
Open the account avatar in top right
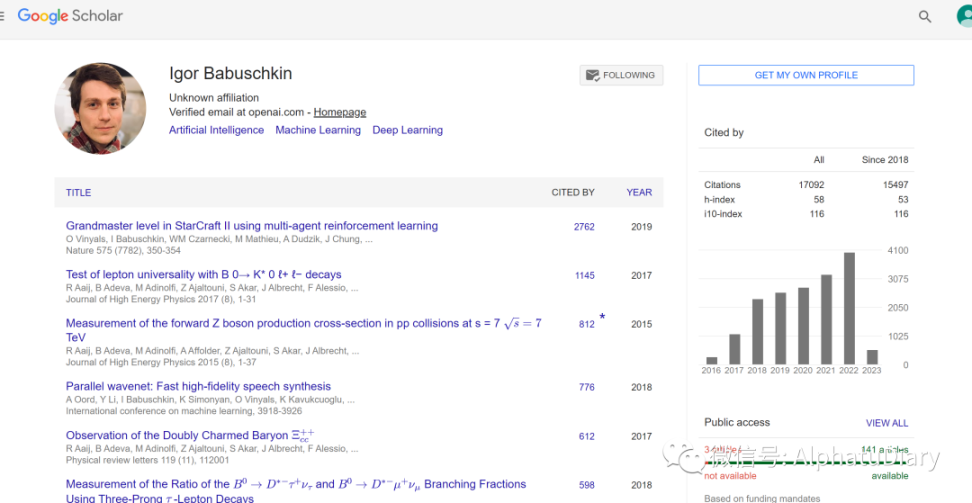[x=964, y=17]
